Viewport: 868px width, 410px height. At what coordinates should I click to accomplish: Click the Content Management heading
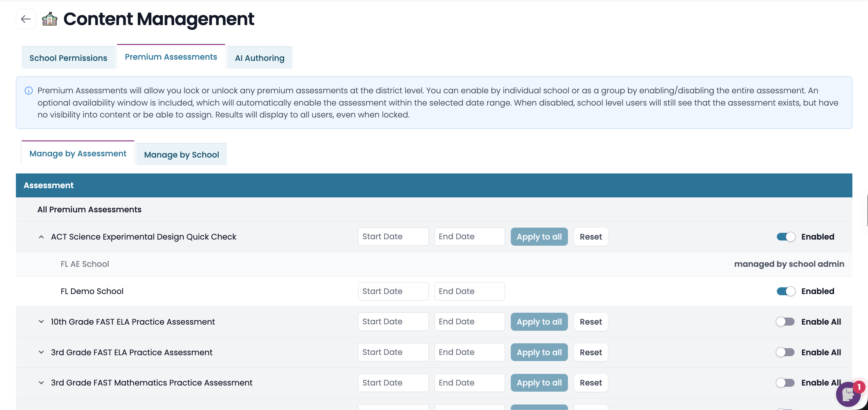tap(159, 19)
